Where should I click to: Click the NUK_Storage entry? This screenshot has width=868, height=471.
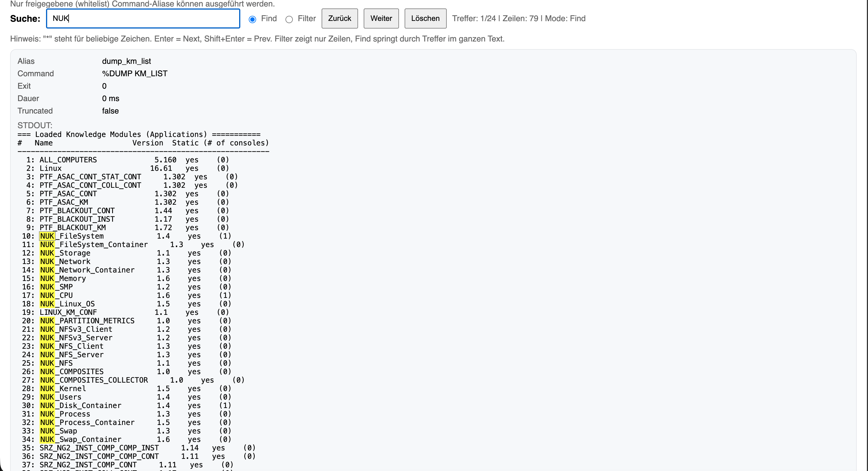(x=65, y=253)
